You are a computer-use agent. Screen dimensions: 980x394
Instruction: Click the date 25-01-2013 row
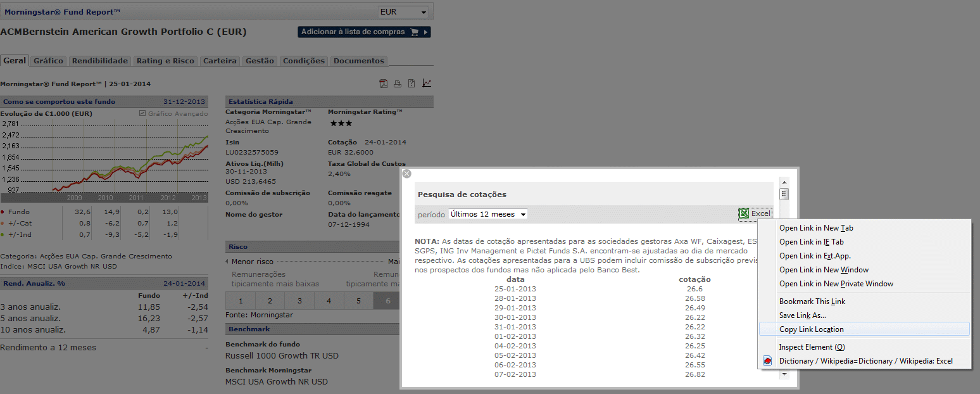coord(515,289)
